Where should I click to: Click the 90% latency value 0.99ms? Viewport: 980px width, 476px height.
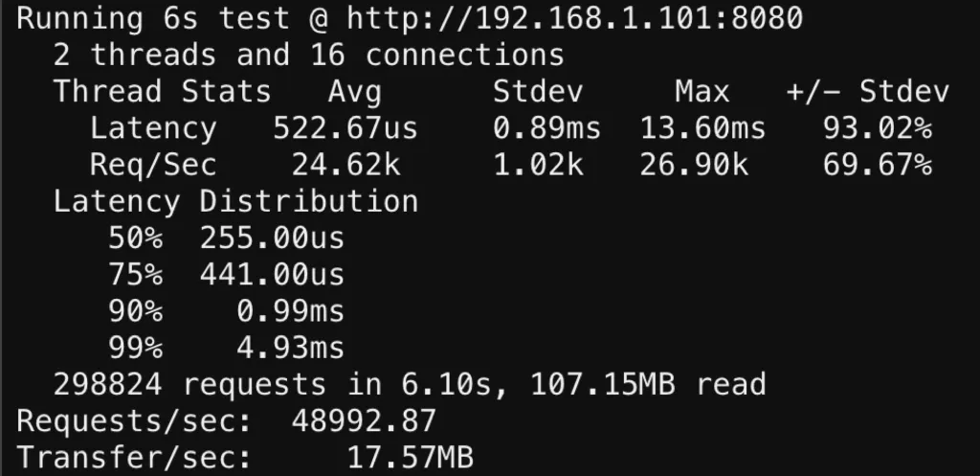(x=291, y=311)
